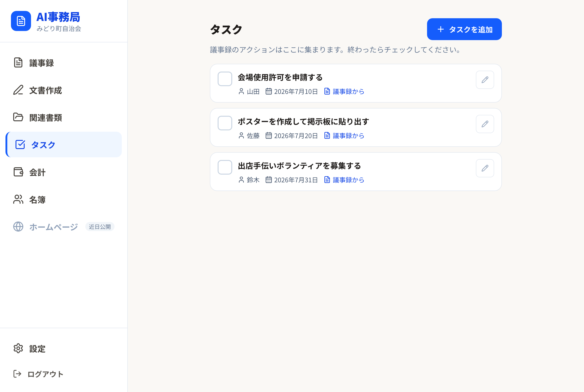Click the タスクを追加 button
The width and height of the screenshot is (584, 392).
(464, 29)
